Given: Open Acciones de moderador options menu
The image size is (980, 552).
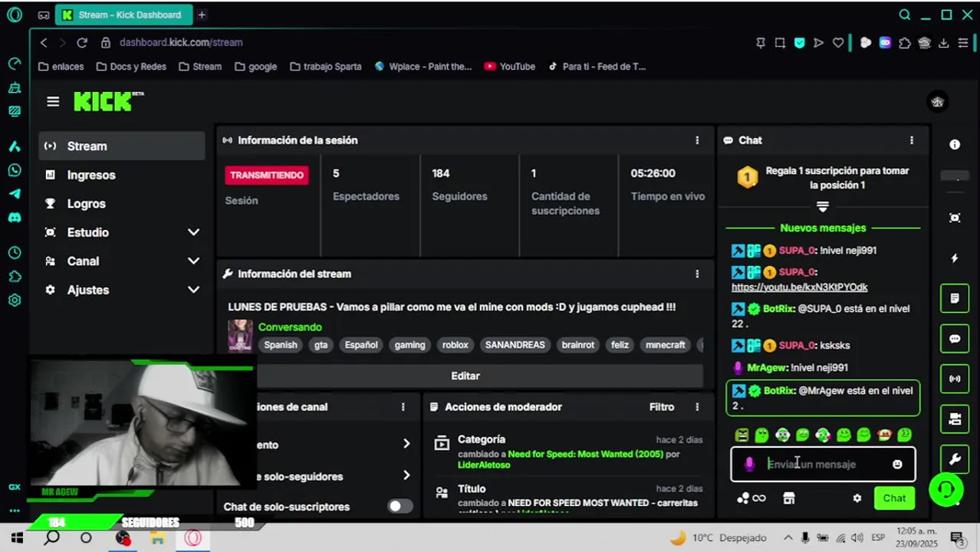Looking at the screenshot, I should [x=697, y=407].
